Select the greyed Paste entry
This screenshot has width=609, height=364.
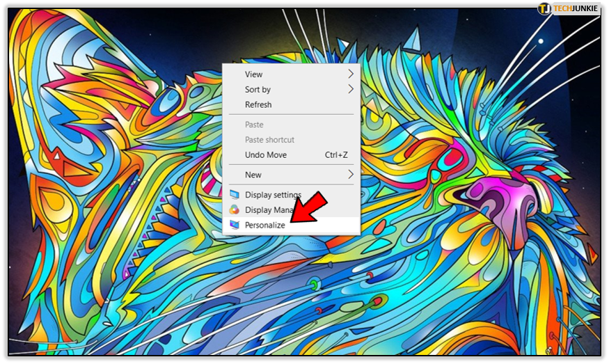pos(292,125)
